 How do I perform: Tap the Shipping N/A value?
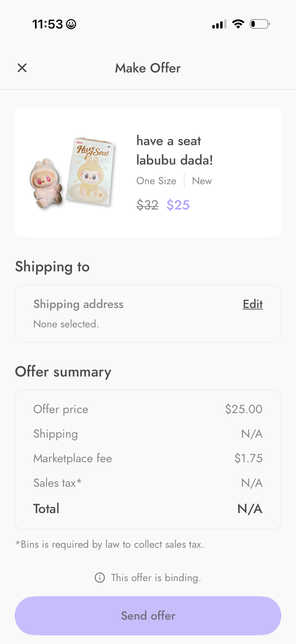252,434
